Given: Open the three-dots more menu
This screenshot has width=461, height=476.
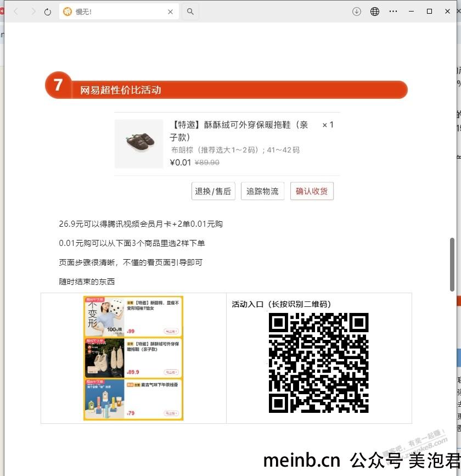Looking at the screenshot, I should point(393,12).
